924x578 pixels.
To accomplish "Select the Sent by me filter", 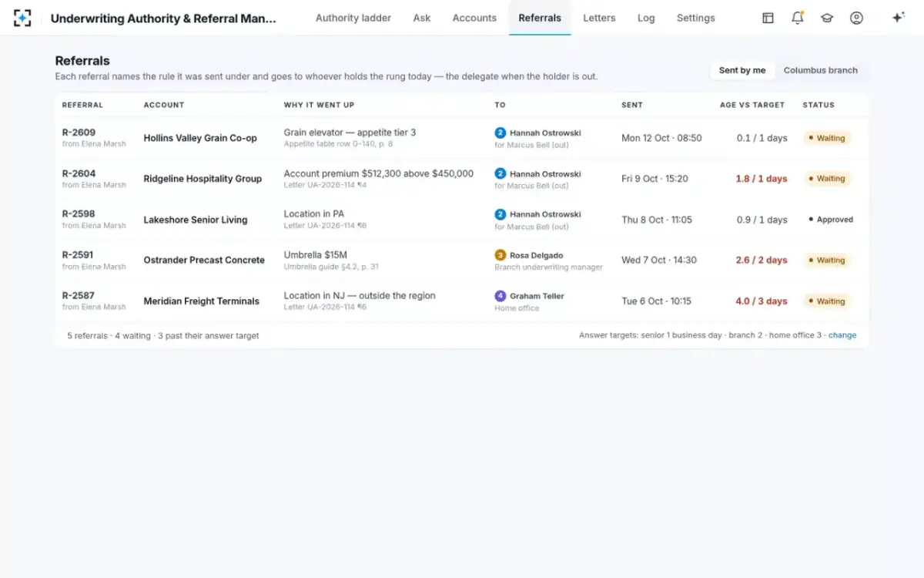I will click(742, 70).
